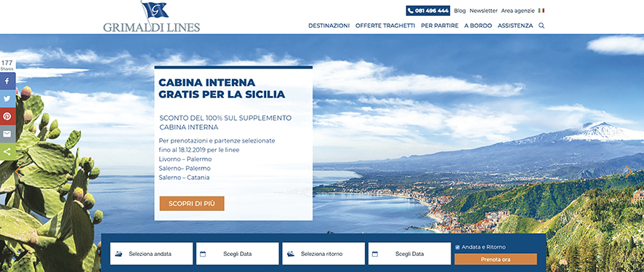Share on Twitter from side bar
644x272 pixels.
point(7,99)
